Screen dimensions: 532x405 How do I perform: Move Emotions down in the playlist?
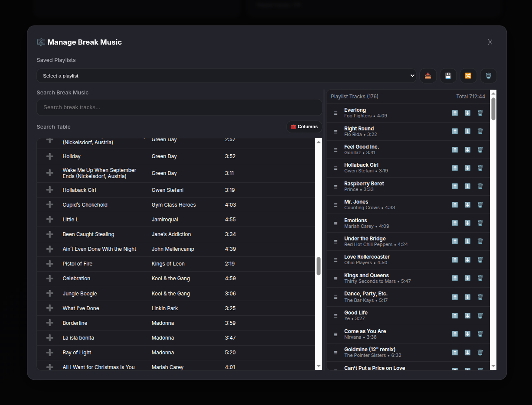(x=467, y=223)
